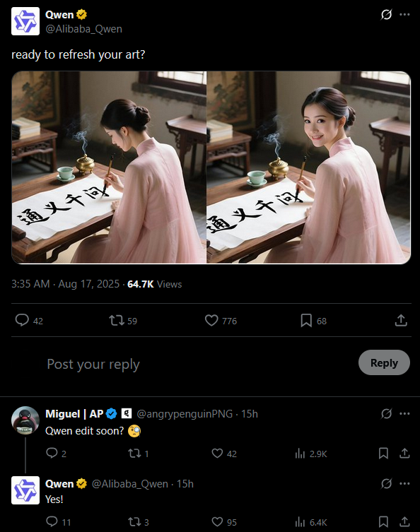The width and height of the screenshot is (420, 532).
Task: Like Qwen's Yes! reply with 95 likes
Action: 217,521
